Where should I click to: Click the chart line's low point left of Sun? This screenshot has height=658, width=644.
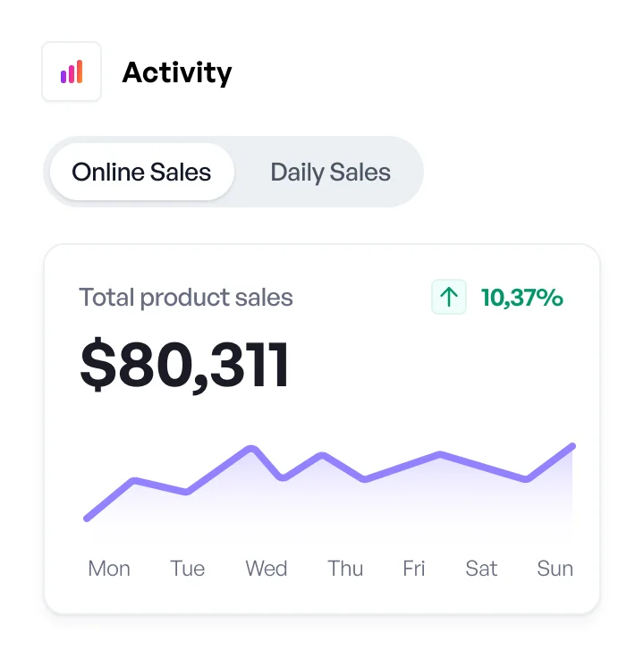click(527, 479)
